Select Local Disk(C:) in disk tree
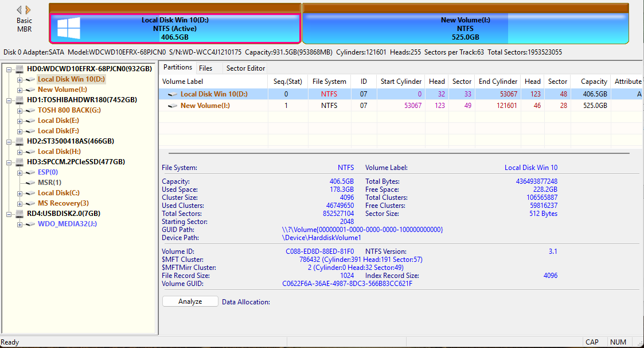This screenshot has height=348, width=644. click(x=58, y=193)
